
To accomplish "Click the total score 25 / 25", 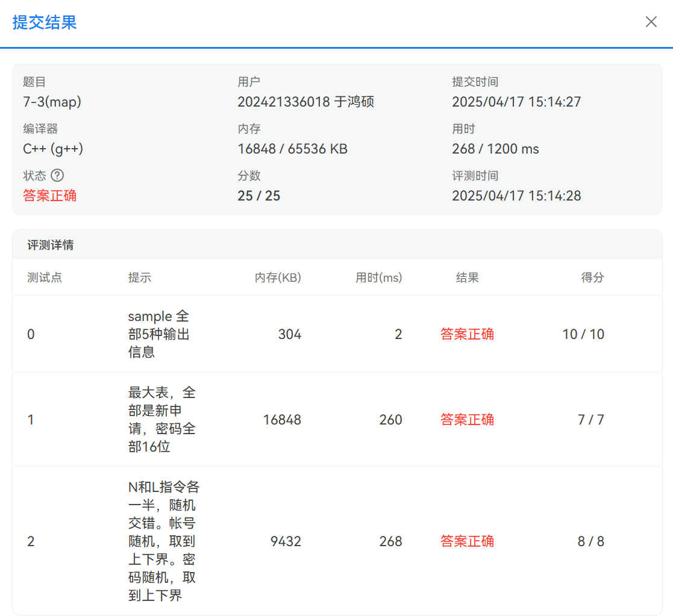I will 258,196.
